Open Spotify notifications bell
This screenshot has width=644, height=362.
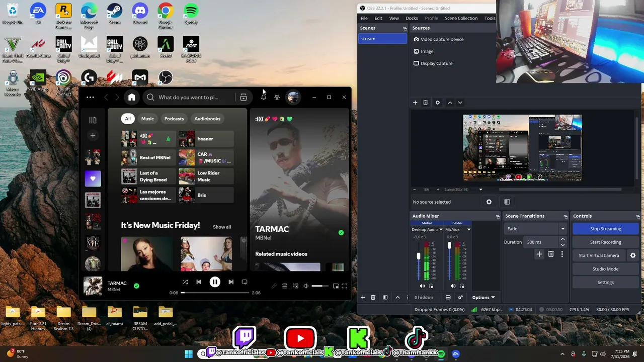[x=263, y=97]
